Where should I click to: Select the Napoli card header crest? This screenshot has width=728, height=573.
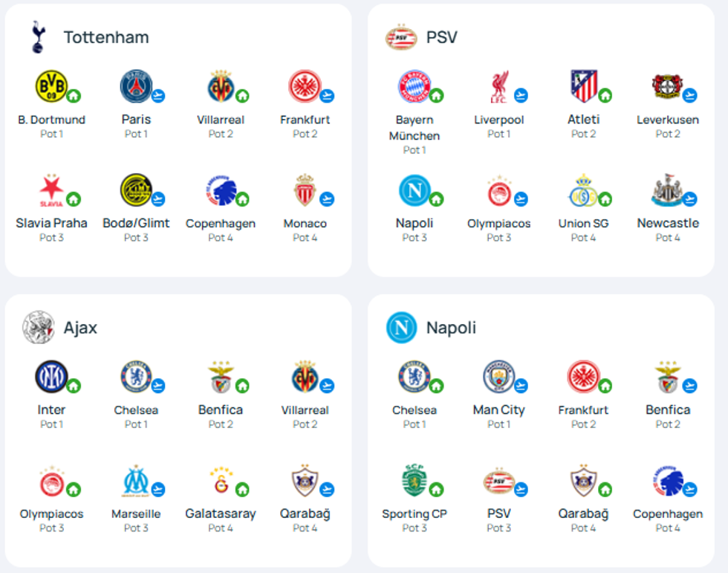coord(402,327)
